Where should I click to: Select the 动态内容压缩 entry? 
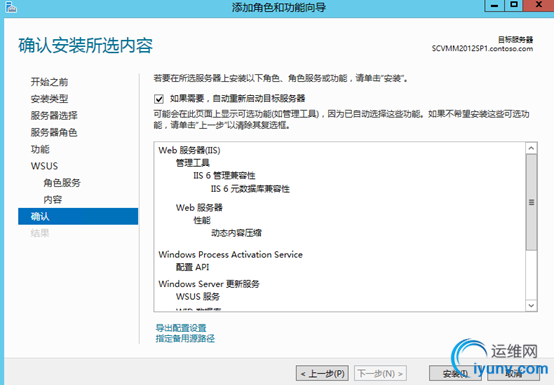pyautogui.click(x=236, y=233)
